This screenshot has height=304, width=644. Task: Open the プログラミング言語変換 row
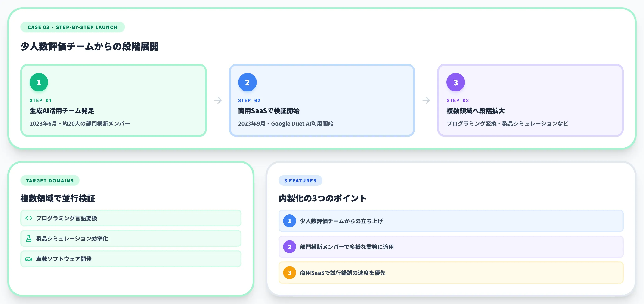pyautogui.click(x=131, y=218)
